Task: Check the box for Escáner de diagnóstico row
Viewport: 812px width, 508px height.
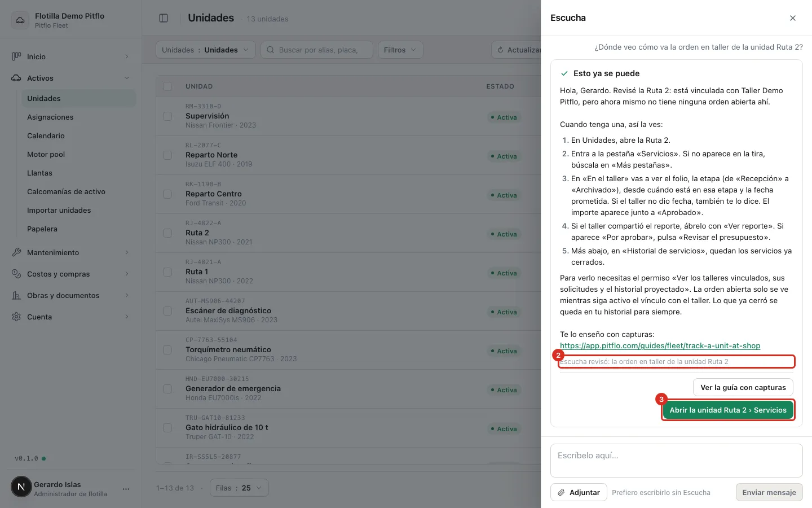Action: click(x=167, y=310)
